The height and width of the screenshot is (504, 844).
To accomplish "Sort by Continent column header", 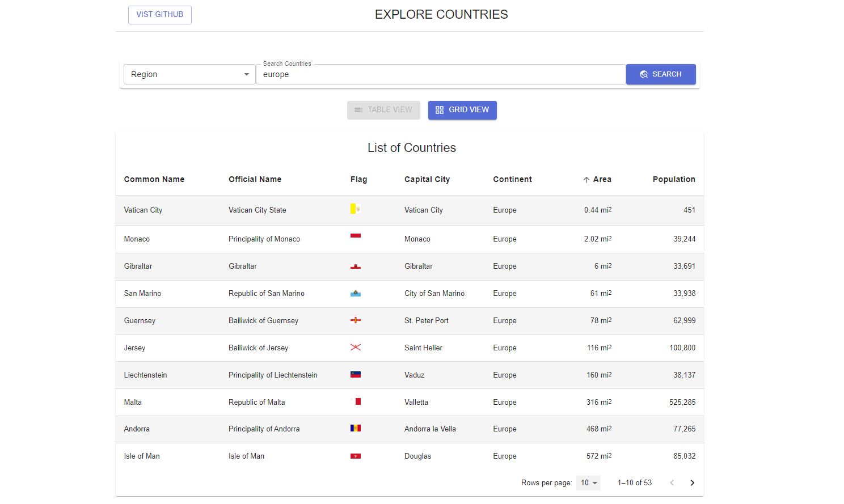I will [512, 179].
